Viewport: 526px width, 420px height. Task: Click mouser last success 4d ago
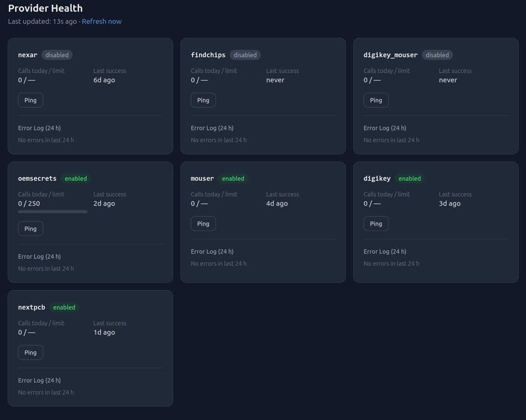(x=277, y=203)
